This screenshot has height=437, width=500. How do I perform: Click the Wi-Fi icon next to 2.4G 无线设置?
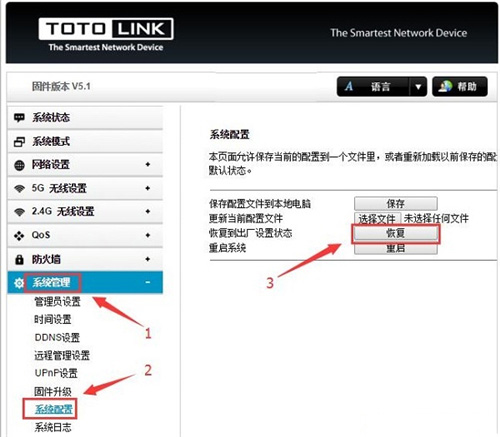click(x=19, y=212)
